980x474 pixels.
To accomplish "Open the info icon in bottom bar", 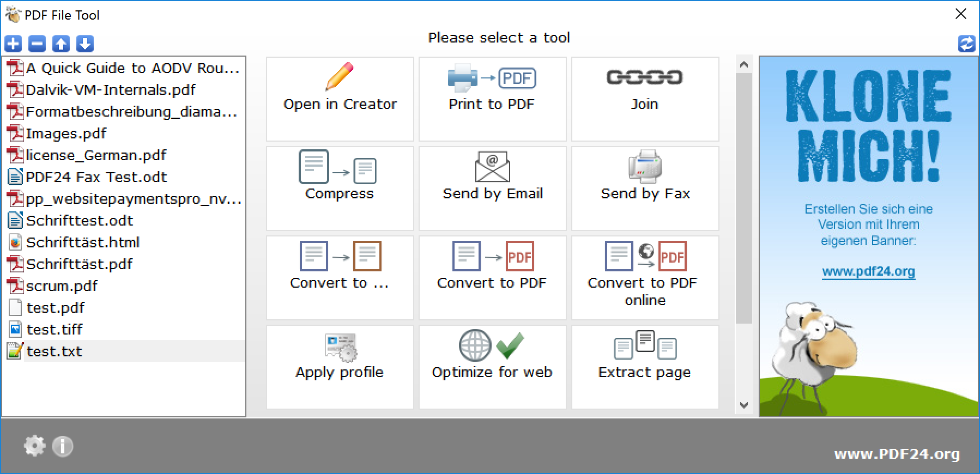I will 63,446.
